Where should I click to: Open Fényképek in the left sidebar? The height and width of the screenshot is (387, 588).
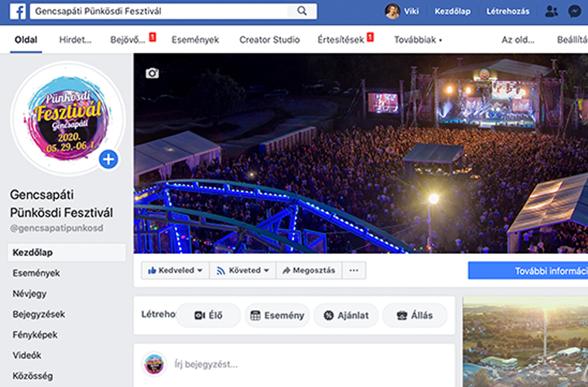point(35,334)
